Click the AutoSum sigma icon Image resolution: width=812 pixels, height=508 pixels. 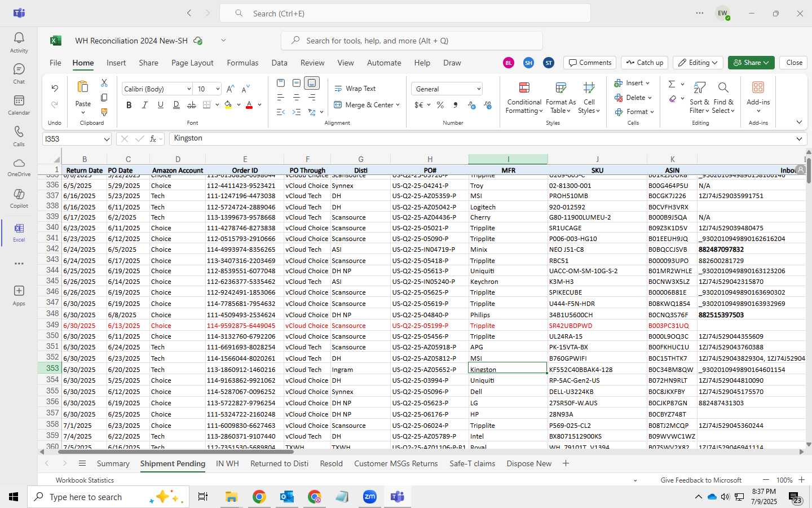click(672, 84)
